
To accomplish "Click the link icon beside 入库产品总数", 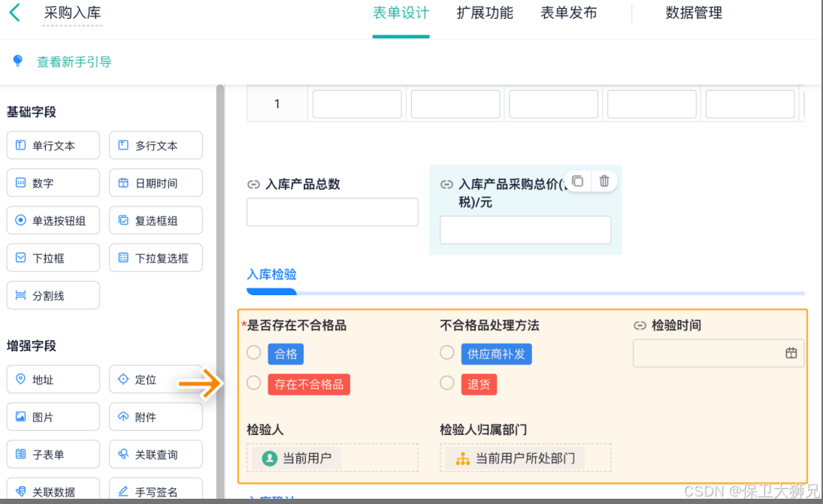I will click(x=253, y=184).
